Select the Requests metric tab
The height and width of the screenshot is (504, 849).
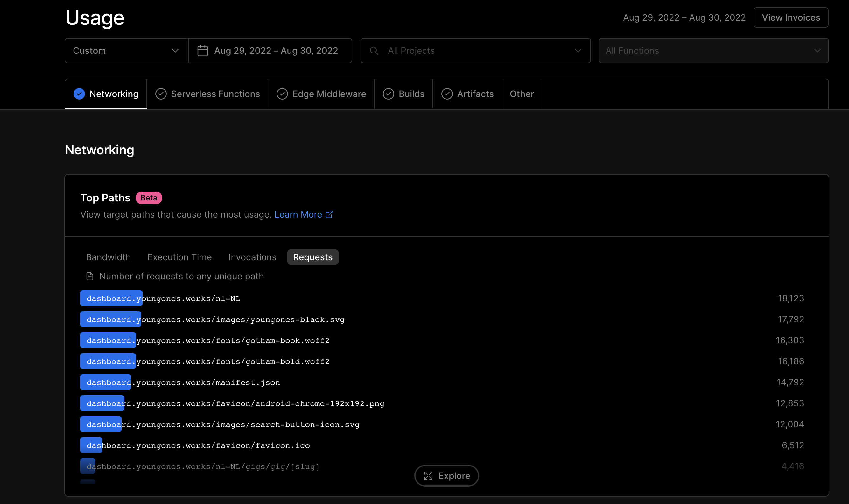point(313,257)
